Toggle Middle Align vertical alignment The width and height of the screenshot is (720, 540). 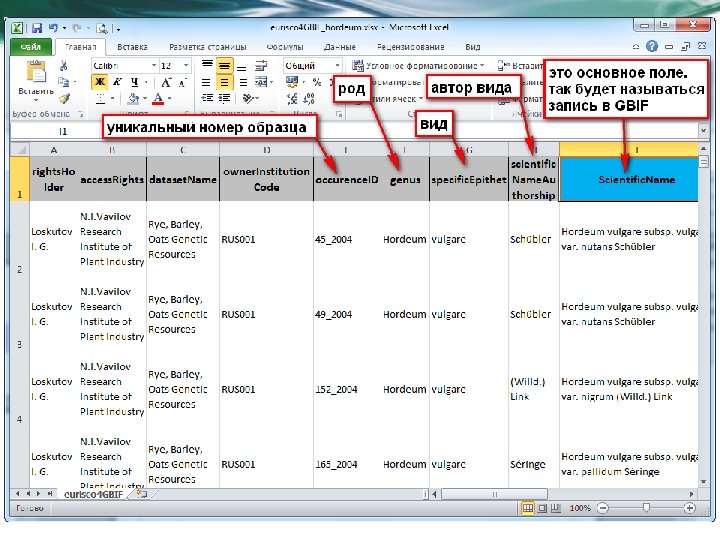(224, 66)
